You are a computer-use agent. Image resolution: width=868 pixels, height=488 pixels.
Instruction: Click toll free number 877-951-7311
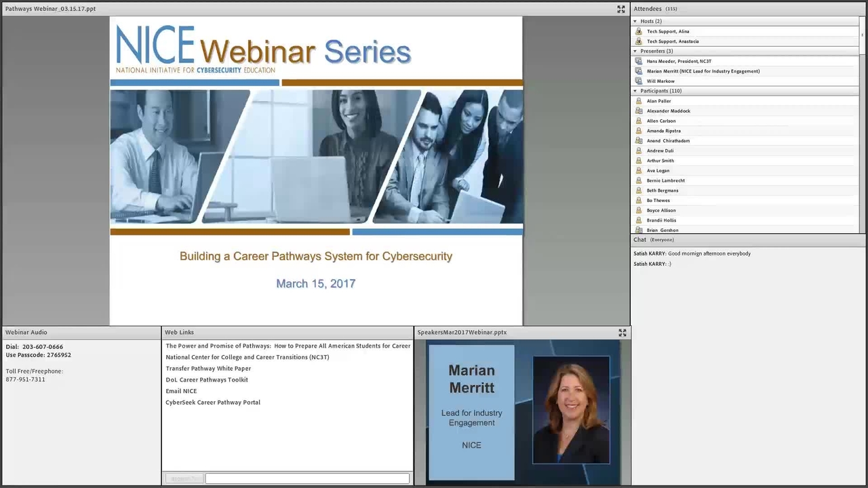coord(26,380)
